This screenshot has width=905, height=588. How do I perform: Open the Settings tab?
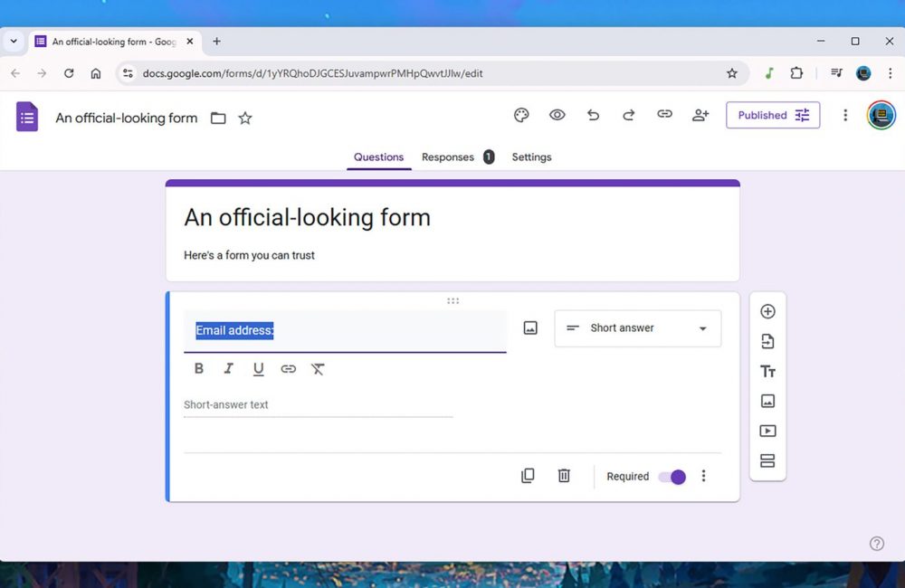[x=531, y=157]
